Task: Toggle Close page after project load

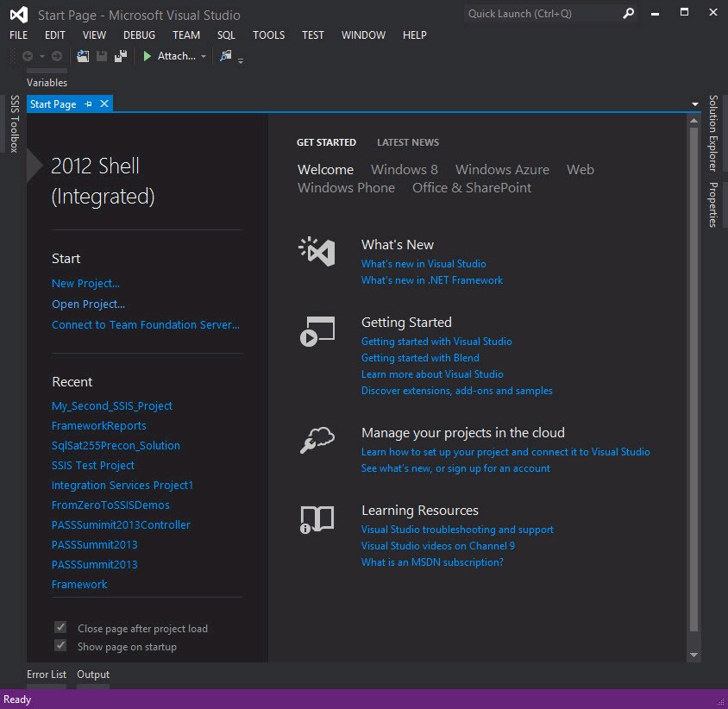Action: [x=60, y=628]
